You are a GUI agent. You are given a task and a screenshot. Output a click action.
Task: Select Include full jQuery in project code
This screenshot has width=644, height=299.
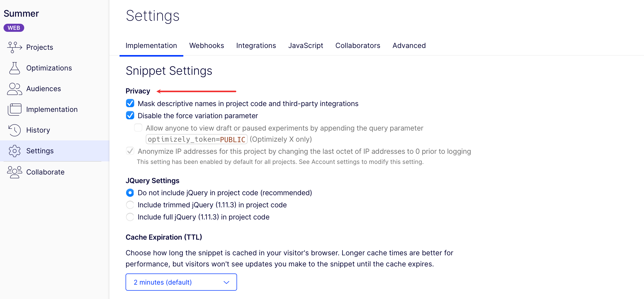130,217
